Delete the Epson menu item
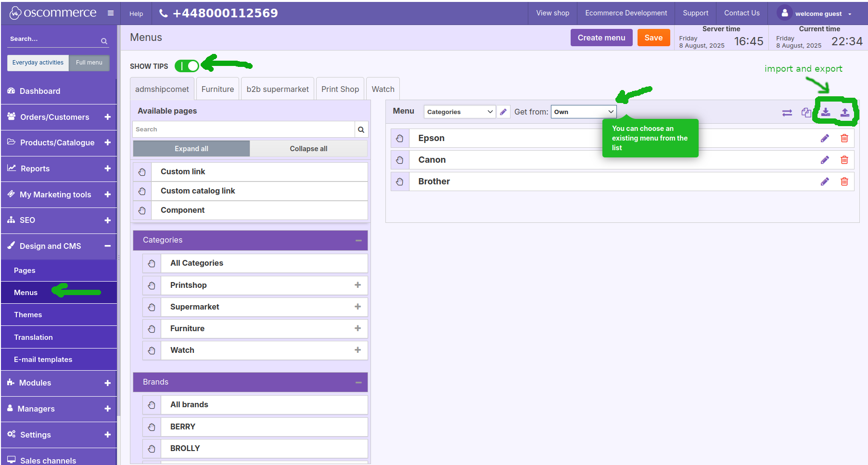This screenshot has height=465, width=868. pyautogui.click(x=844, y=138)
